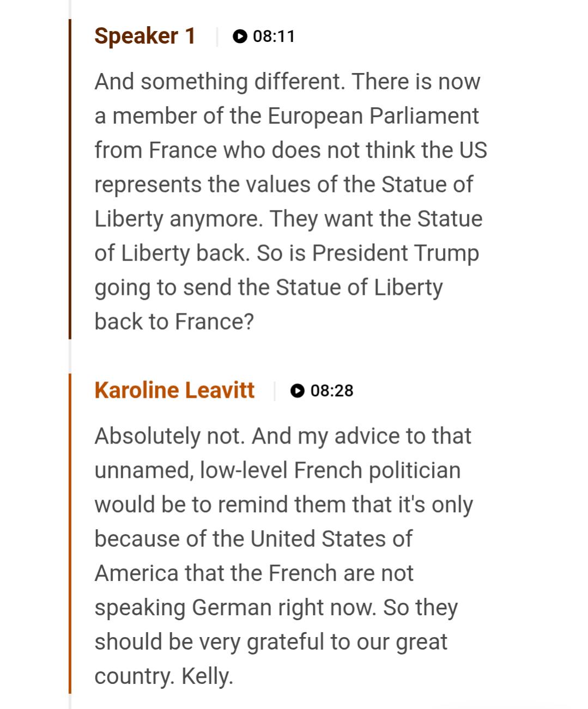The height and width of the screenshot is (709, 588).
Task: Click the play icon beside 08:11
Action: (x=239, y=37)
